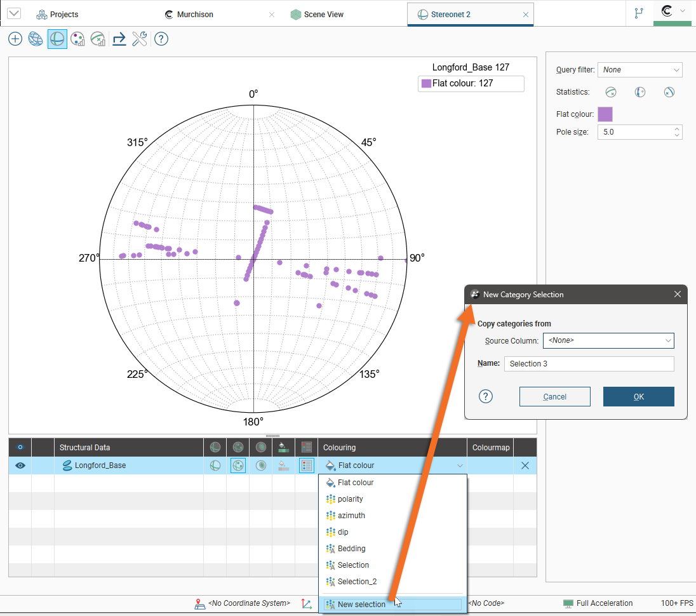
Task: Expand the Source Column dropdown
Action: tap(608, 341)
